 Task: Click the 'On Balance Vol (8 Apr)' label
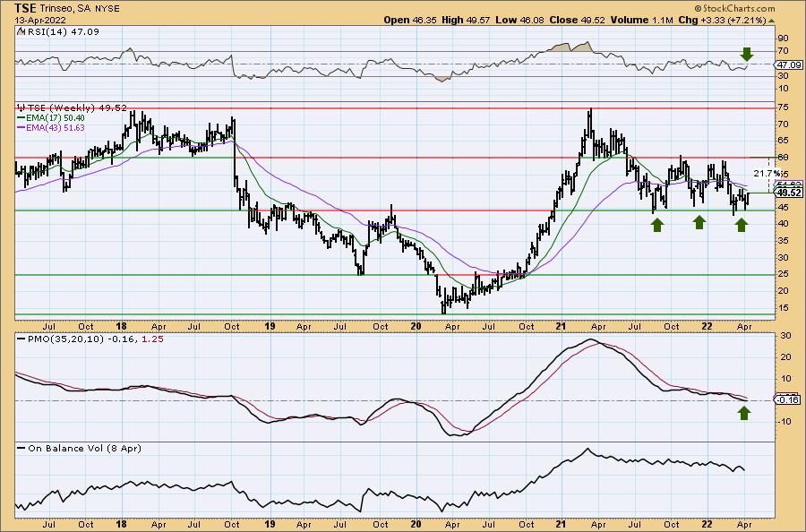point(85,448)
